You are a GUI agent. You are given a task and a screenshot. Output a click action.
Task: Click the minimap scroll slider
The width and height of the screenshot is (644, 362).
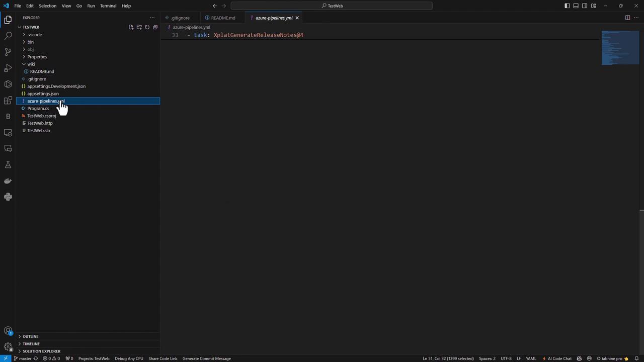pos(620,48)
